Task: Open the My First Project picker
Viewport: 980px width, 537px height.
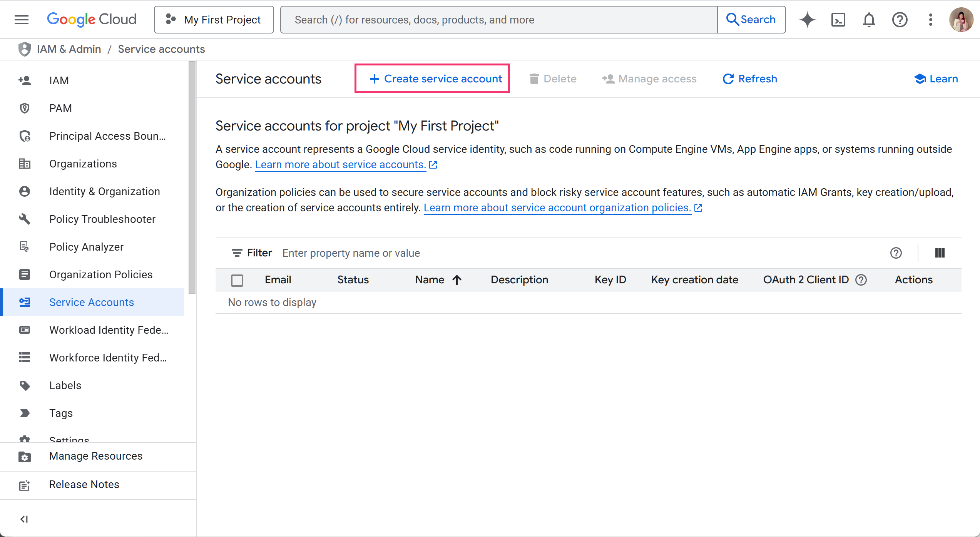Action: tap(214, 20)
